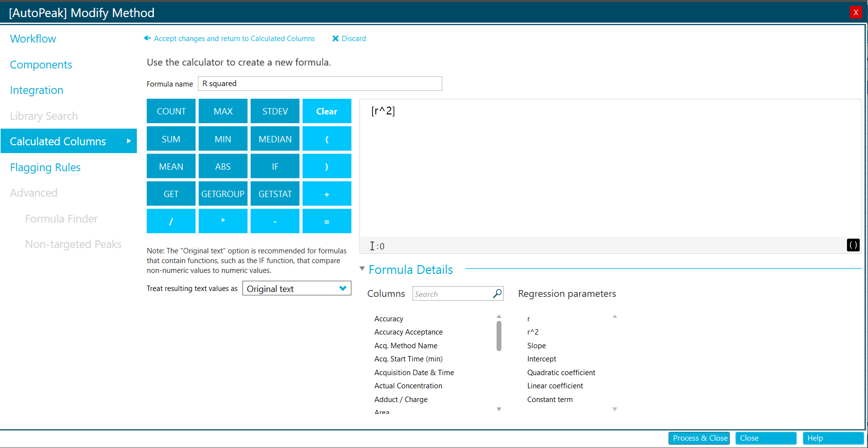Image resolution: width=868 pixels, height=448 pixels.
Task: Open the Library Search section
Action: click(44, 116)
